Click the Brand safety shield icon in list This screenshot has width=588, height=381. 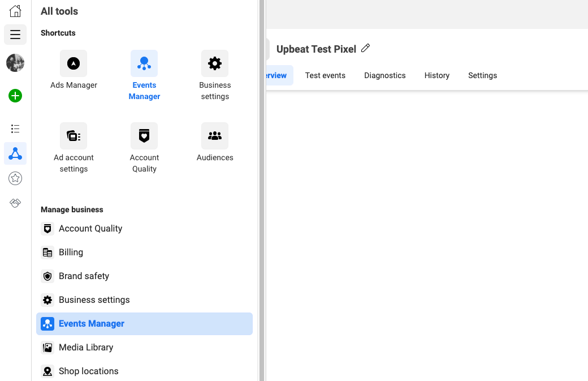47,276
